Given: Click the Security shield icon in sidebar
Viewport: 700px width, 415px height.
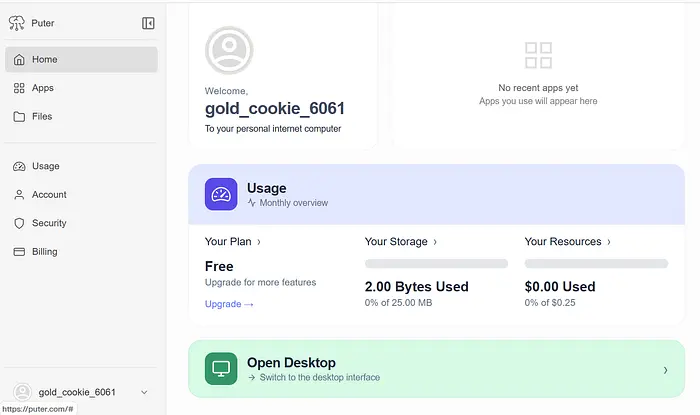Looking at the screenshot, I should pyautogui.click(x=19, y=223).
